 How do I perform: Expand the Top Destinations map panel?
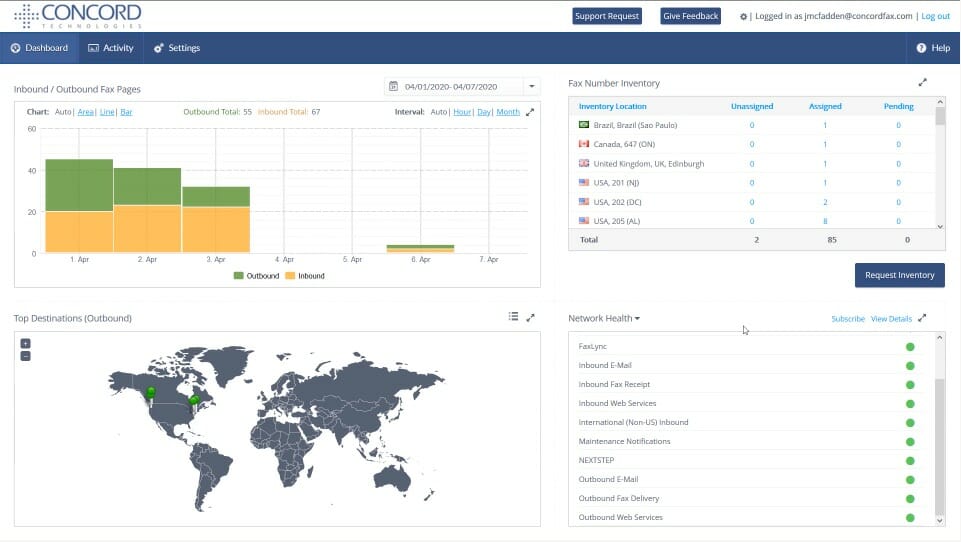[530, 317]
